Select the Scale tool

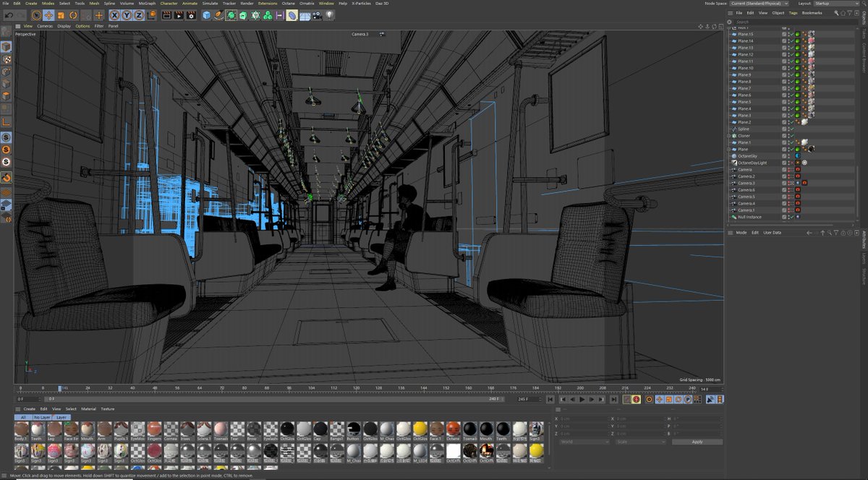click(x=61, y=14)
